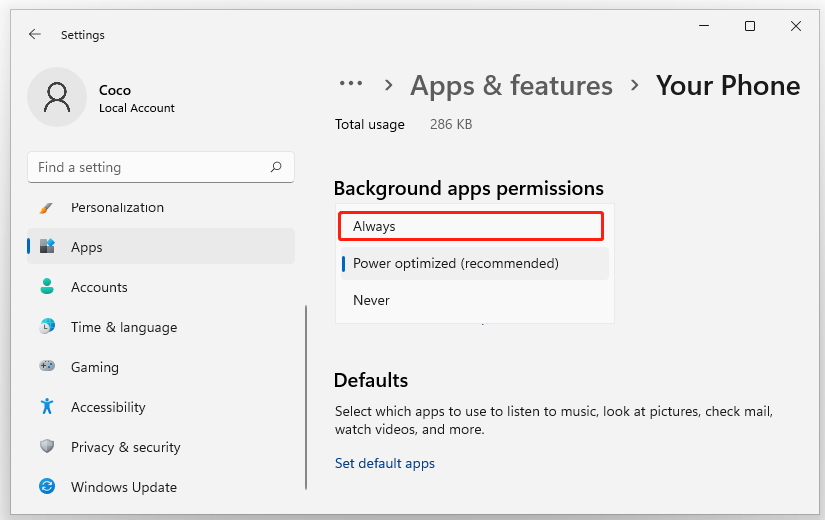The width and height of the screenshot is (825, 520).
Task: Click the Defaults section heading
Action: pos(371,380)
